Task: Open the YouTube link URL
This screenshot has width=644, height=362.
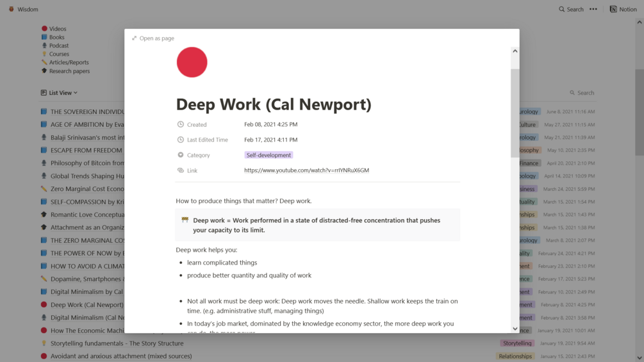Action: 306,170
